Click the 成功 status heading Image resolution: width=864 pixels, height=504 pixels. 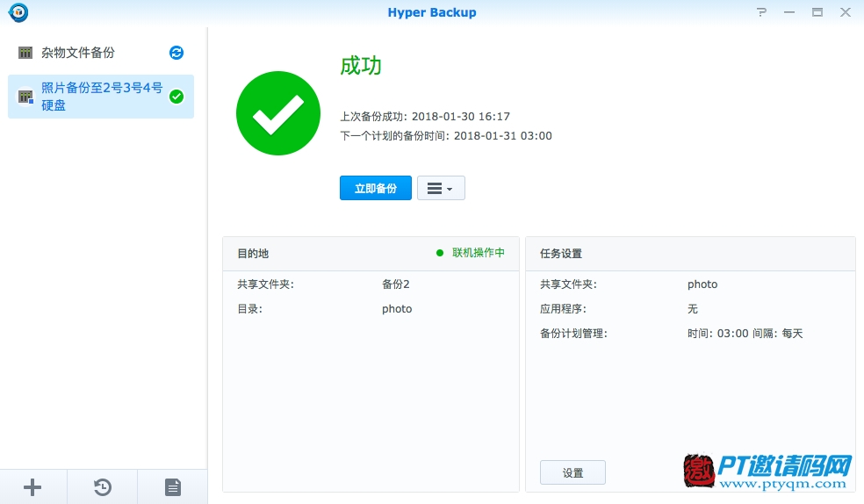(x=361, y=66)
